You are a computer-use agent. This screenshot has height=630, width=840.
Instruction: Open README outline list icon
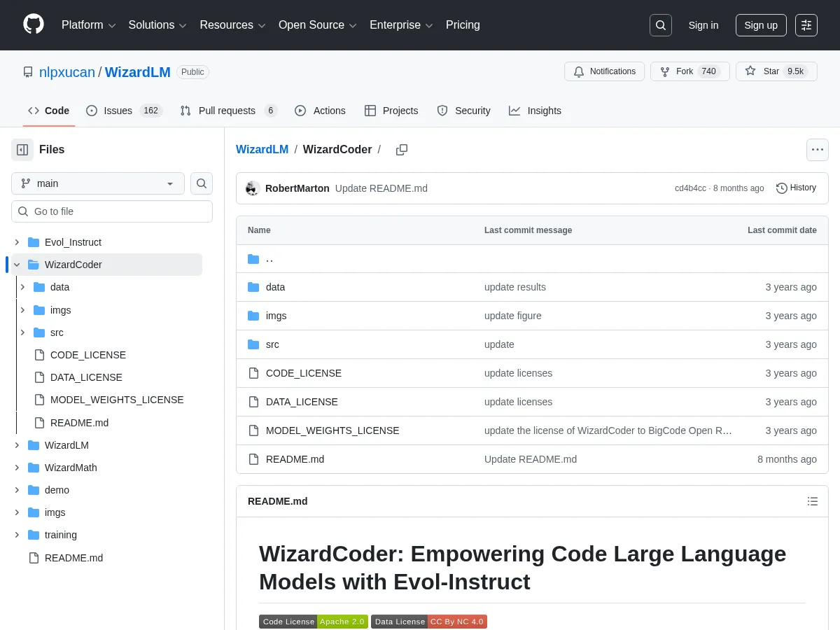(812, 501)
